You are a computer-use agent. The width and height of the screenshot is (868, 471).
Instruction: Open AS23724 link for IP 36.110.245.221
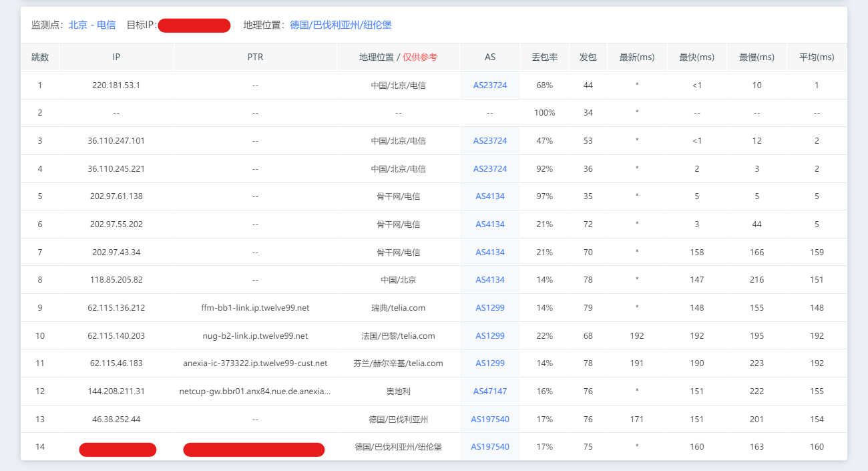pos(490,168)
